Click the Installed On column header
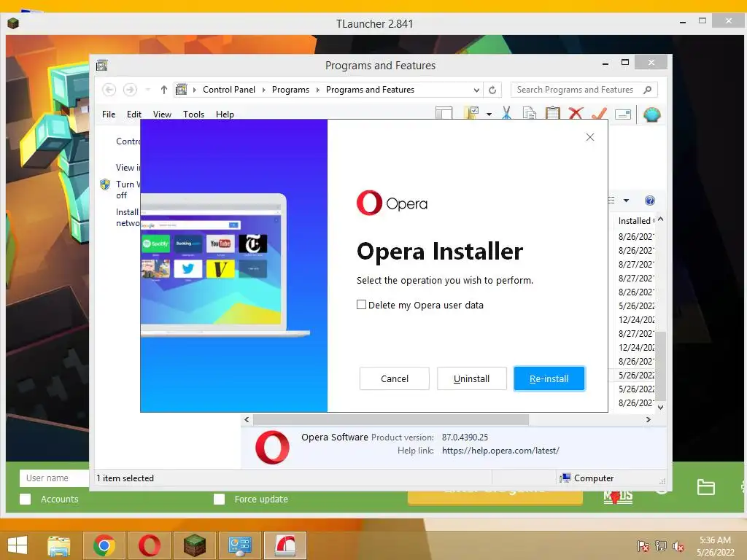747x560 pixels. click(636, 220)
